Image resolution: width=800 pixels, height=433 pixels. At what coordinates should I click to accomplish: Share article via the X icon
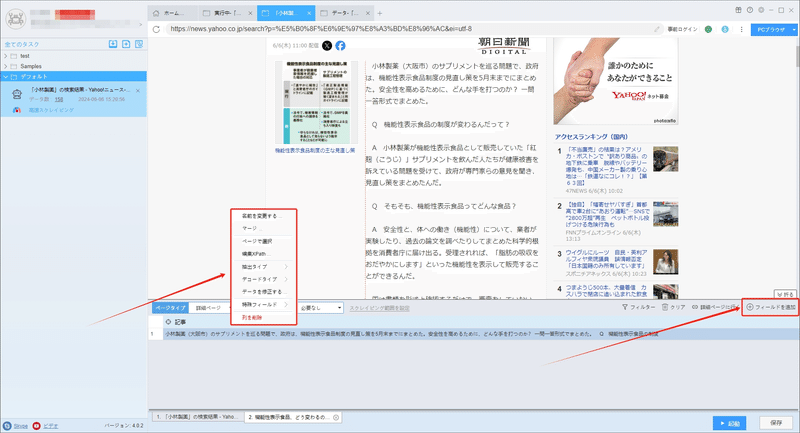[327, 46]
